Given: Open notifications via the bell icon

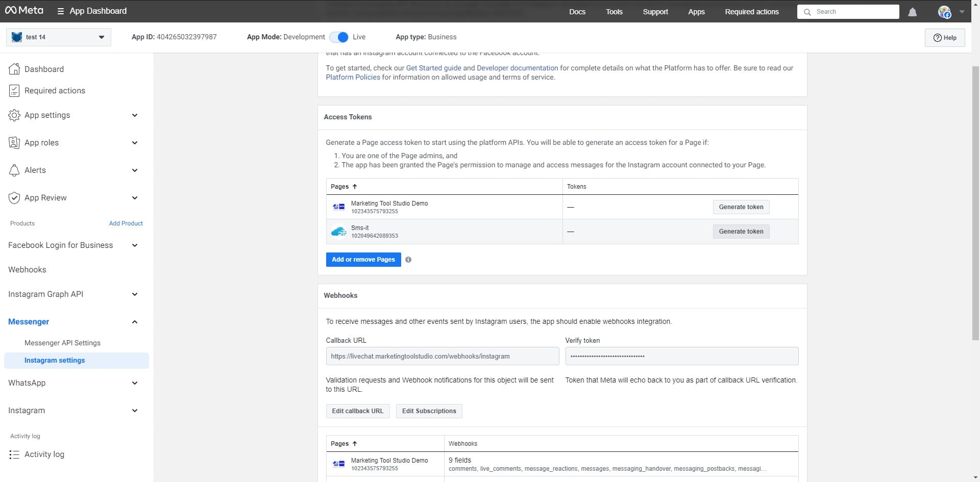Looking at the screenshot, I should pyautogui.click(x=912, y=12).
